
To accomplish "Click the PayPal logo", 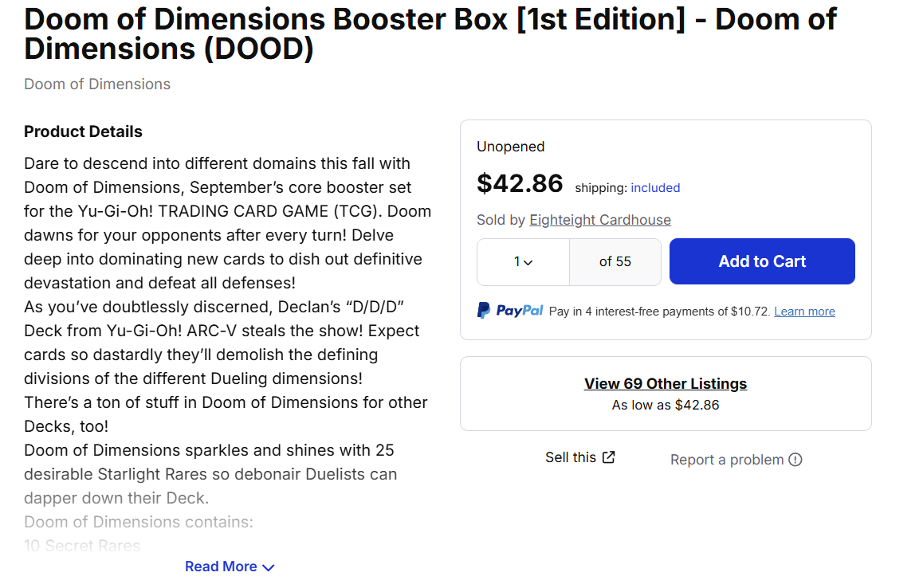I will click(510, 311).
